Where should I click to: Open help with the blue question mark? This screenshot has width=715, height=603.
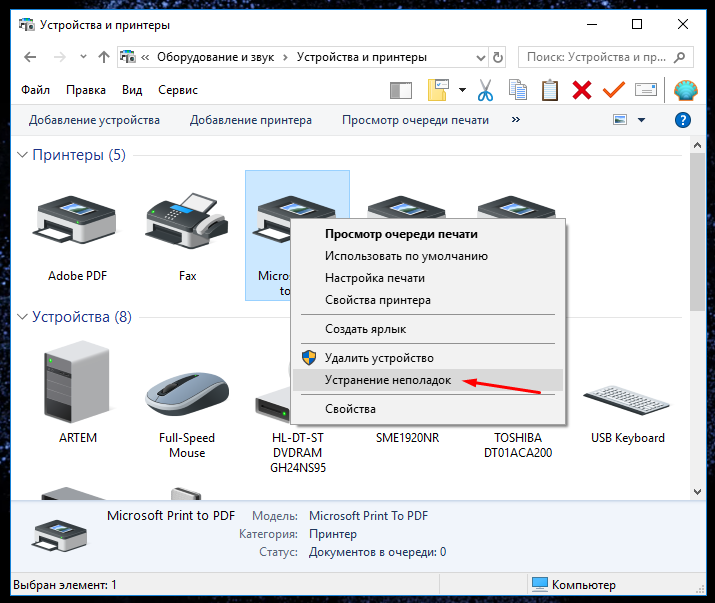(683, 120)
